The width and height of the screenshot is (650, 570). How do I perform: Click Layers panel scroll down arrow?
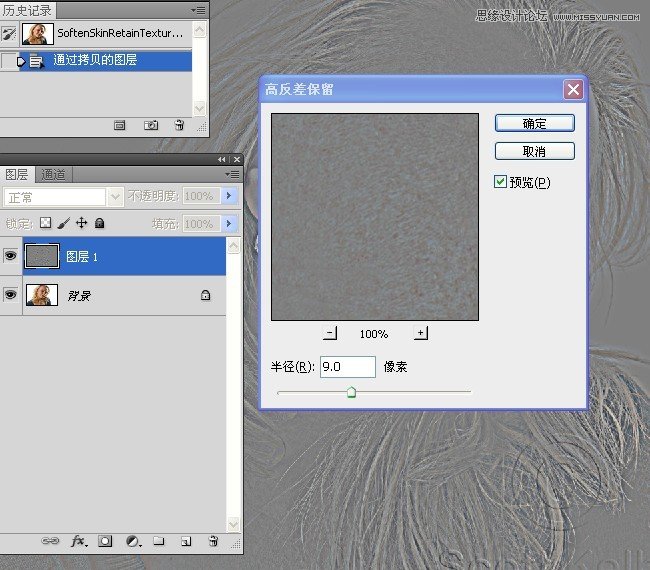pyautogui.click(x=233, y=524)
